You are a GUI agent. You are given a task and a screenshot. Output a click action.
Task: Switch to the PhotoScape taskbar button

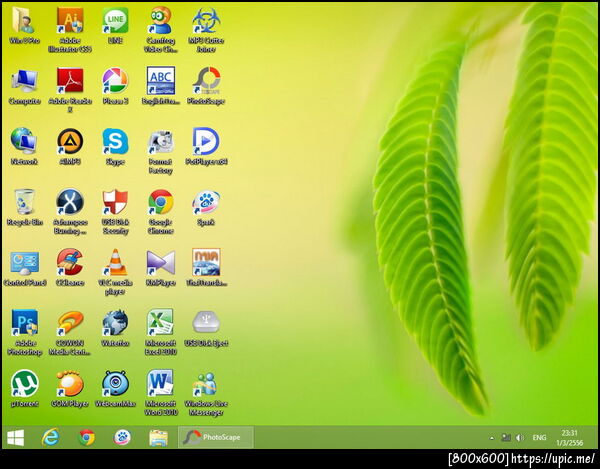coord(216,437)
